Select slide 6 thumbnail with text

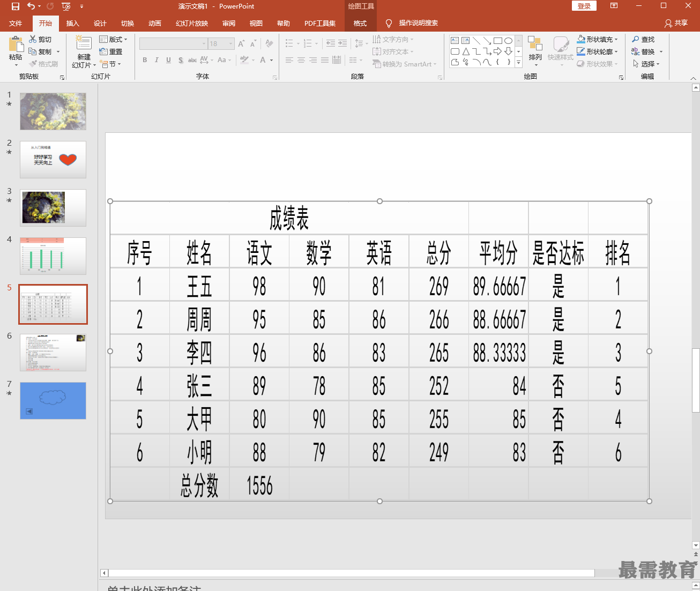pyautogui.click(x=53, y=353)
